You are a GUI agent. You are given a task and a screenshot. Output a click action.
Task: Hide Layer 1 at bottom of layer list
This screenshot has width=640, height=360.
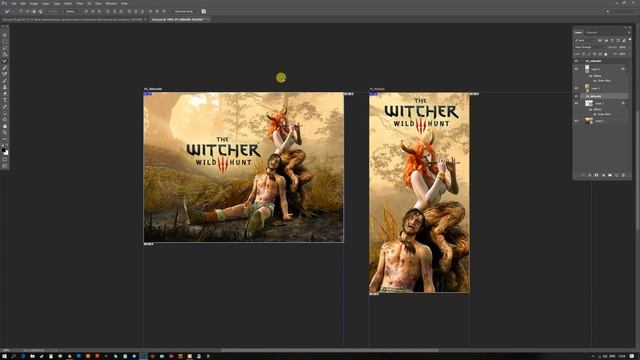576,121
